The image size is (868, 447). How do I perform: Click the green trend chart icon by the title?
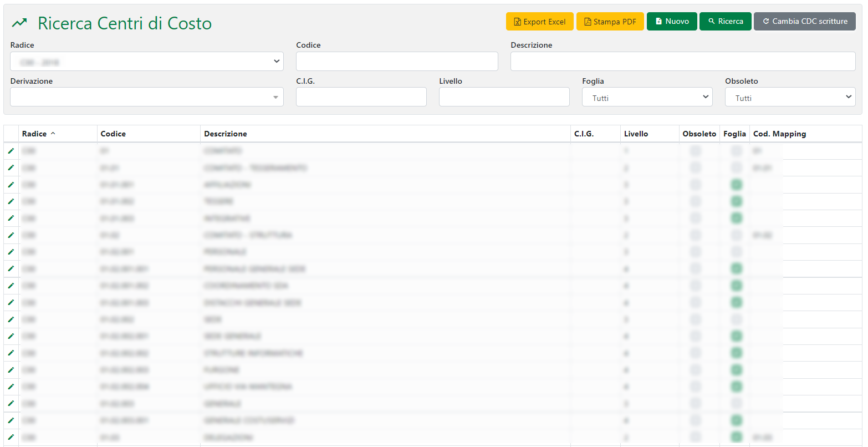[x=19, y=23]
